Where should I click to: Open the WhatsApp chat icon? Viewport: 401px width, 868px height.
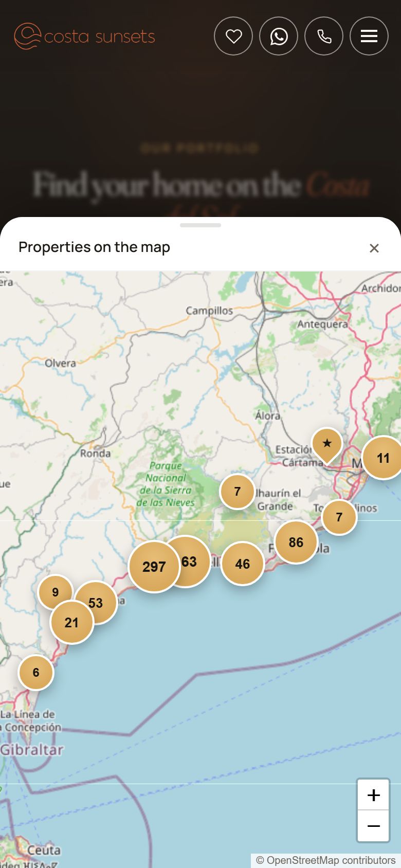click(279, 36)
